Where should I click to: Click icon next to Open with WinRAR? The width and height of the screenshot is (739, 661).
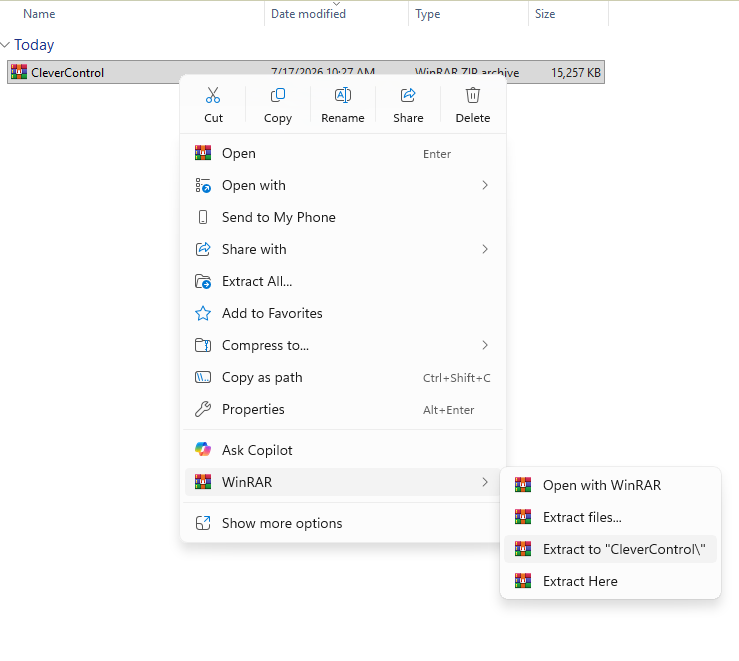[x=523, y=485]
